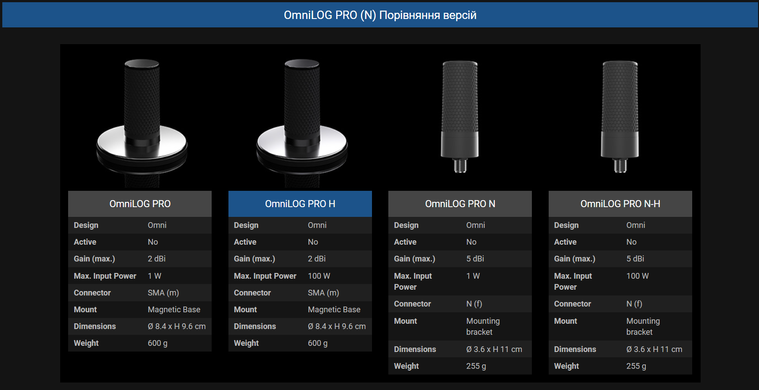Screen dimensions: 759x390
Task: Select the OmniLOG PRO N-H column header
Action: [x=620, y=204]
